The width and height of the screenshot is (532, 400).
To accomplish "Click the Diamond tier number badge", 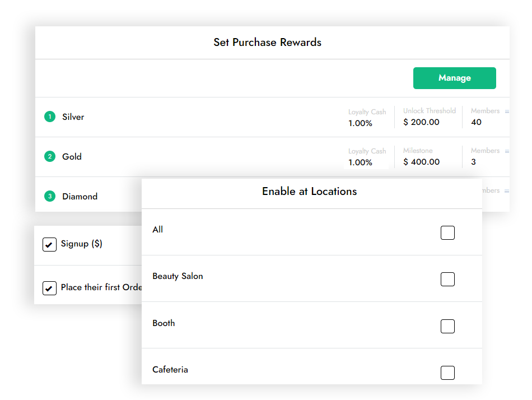I will tap(49, 197).
